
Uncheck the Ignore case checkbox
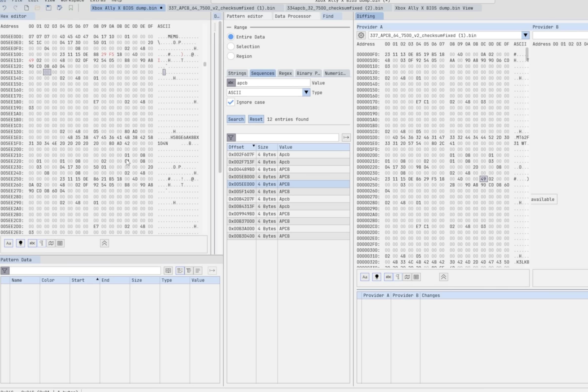(x=231, y=102)
